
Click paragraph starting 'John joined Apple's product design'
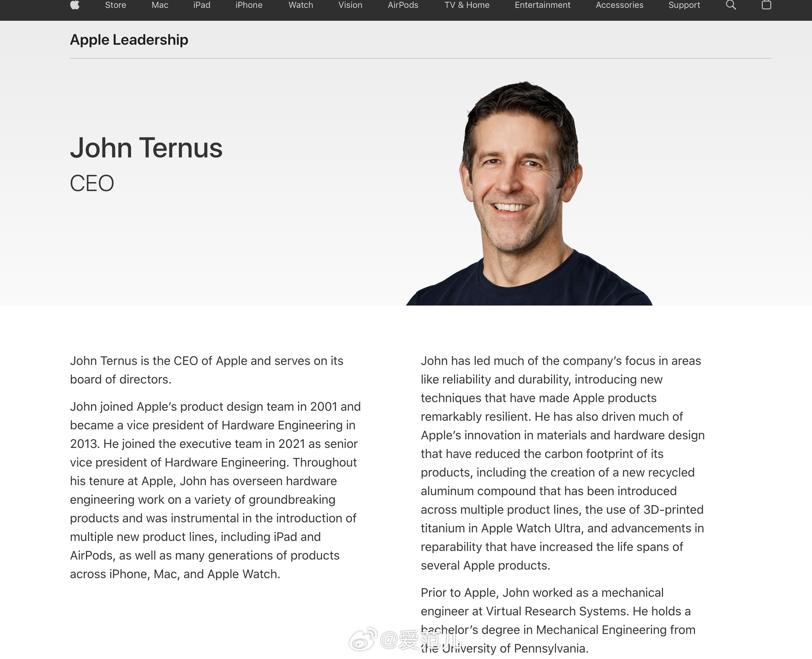(x=215, y=490)
